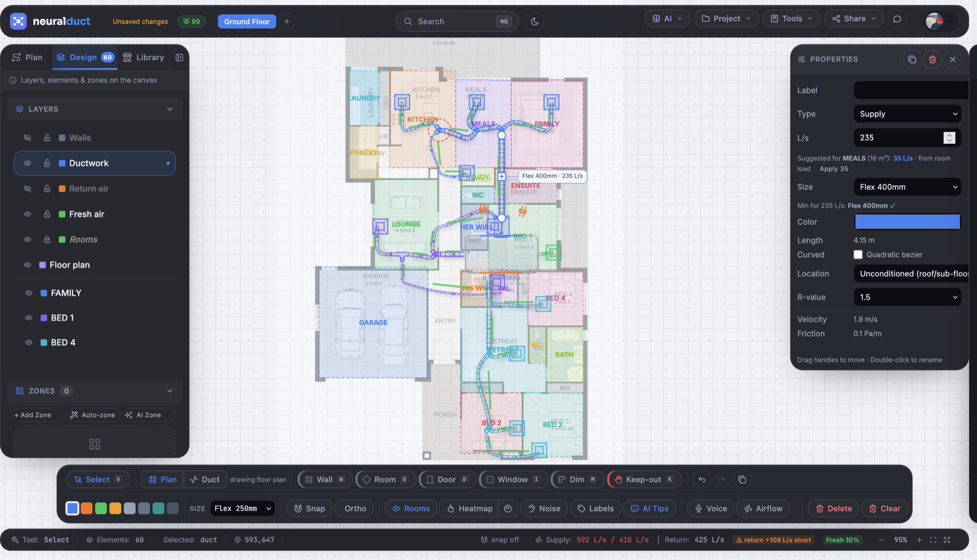
Task: Zoom in with the plus icon
Action: coord(919,540)
